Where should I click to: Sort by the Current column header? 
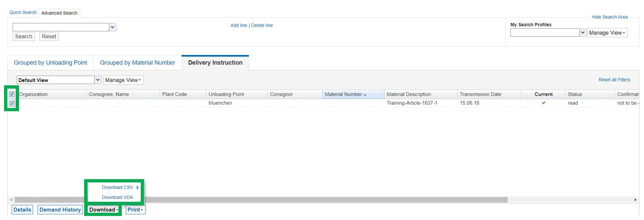click(x=543, y=94)
